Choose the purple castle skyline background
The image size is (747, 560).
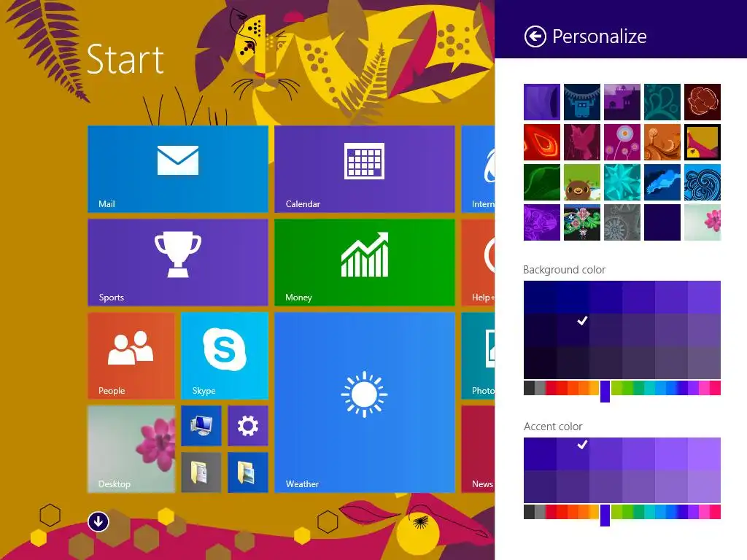click(x=622, y=102)
